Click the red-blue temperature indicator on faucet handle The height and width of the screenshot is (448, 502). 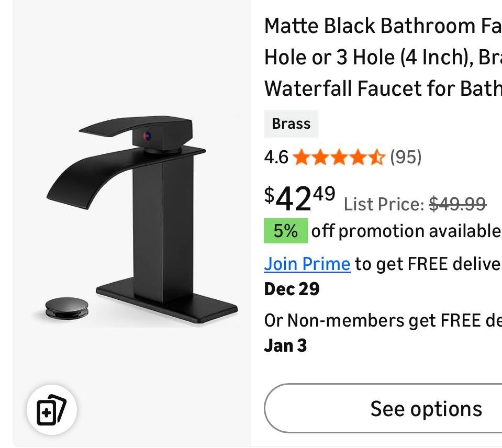(147, 136)
